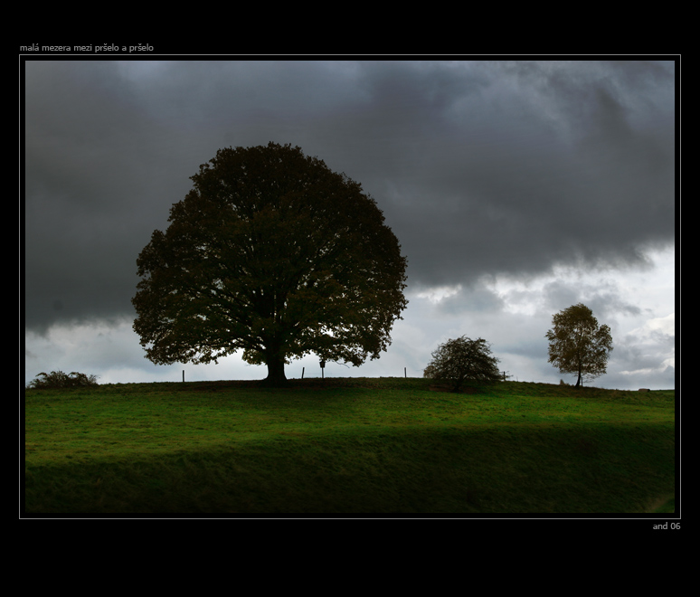The width and height of the screenshot is (700, 597).
Task: Click the shadowed grass at bottom center
Action: click(x=344, y=479)
